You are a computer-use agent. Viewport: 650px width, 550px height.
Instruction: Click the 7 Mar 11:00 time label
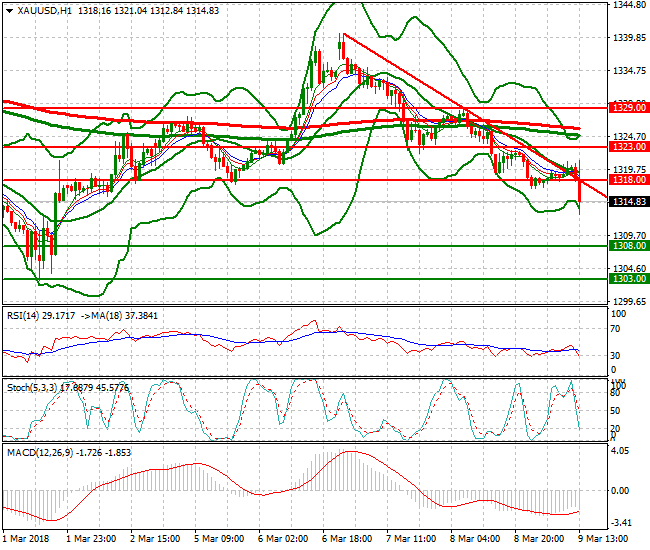411,539
